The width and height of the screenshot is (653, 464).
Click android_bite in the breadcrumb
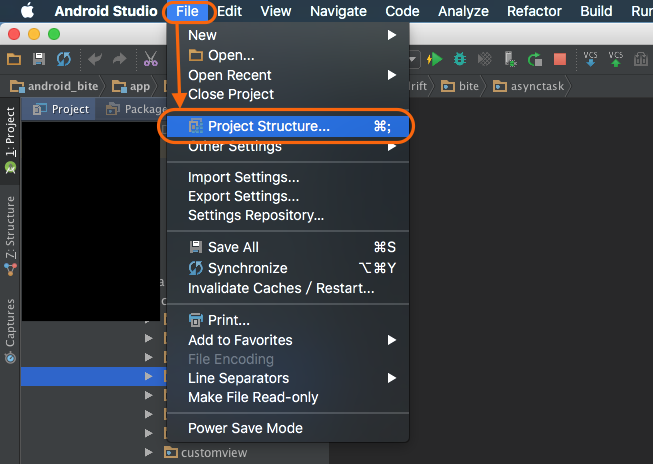click(x=54, y=86)
